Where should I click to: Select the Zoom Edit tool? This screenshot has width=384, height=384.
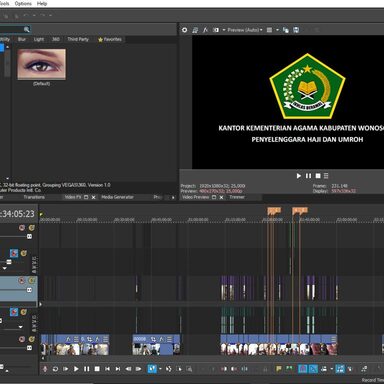click(189, 369)
